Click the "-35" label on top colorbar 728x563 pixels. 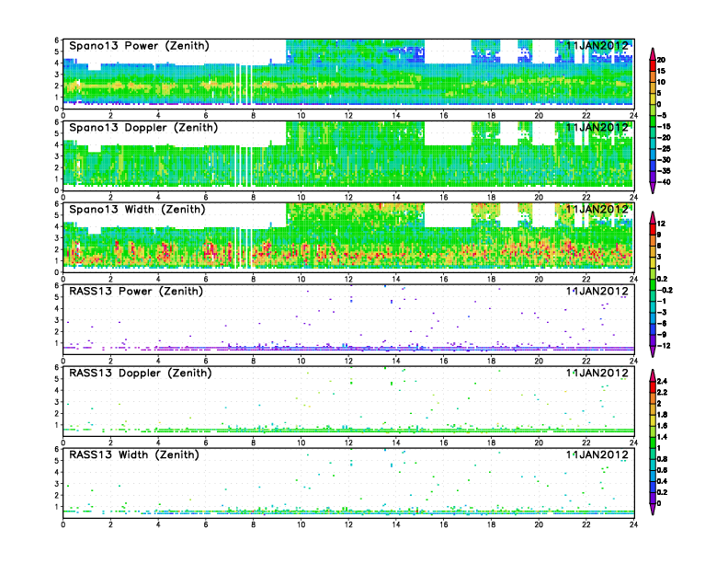[664, 171]
